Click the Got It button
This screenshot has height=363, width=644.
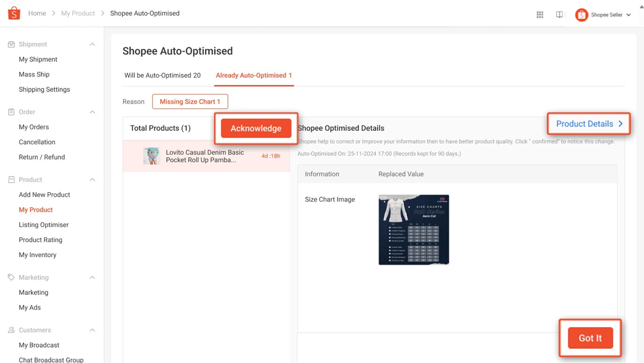click(590, 338)
